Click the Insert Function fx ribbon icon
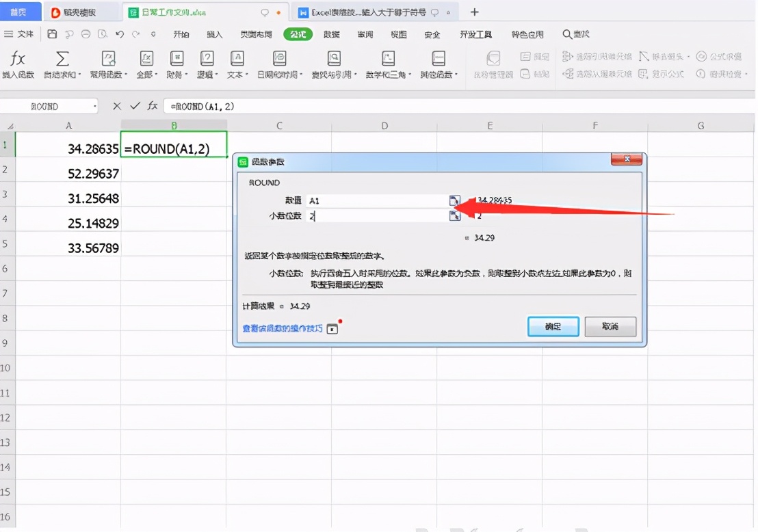758x532 pixels. coord(18,59)
